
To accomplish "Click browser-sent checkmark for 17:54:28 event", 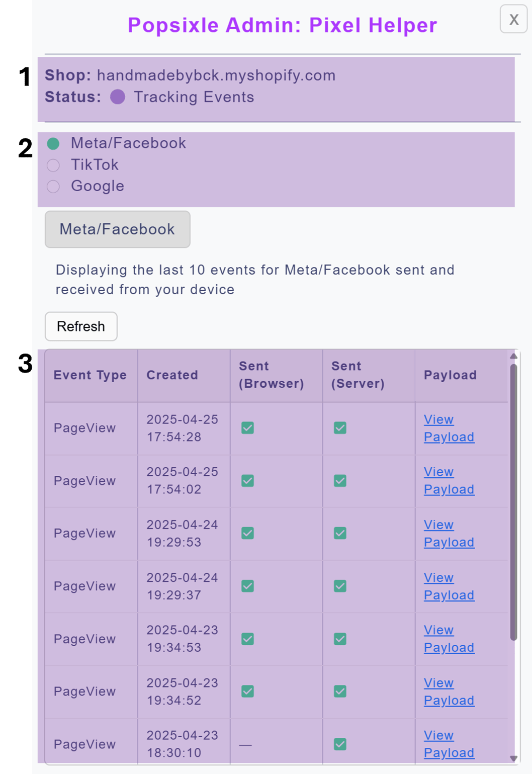I will tap(247, 428).
